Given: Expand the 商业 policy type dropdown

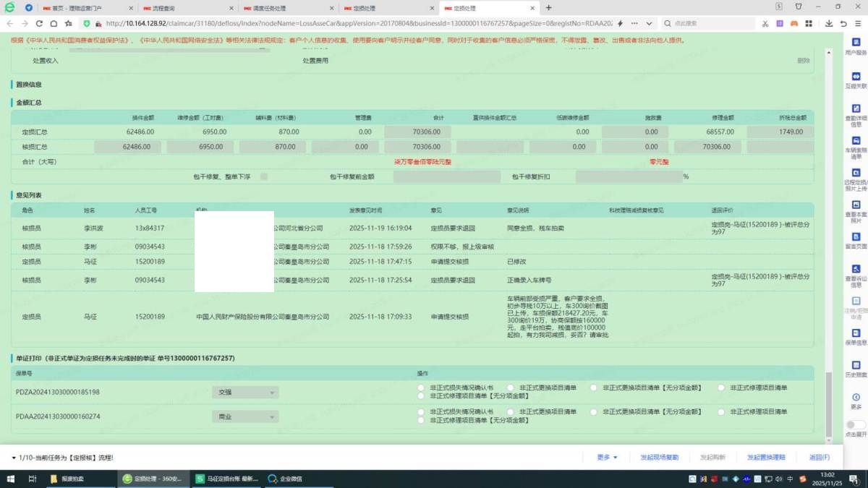Looking at the screenshot, I should (245, 416).
